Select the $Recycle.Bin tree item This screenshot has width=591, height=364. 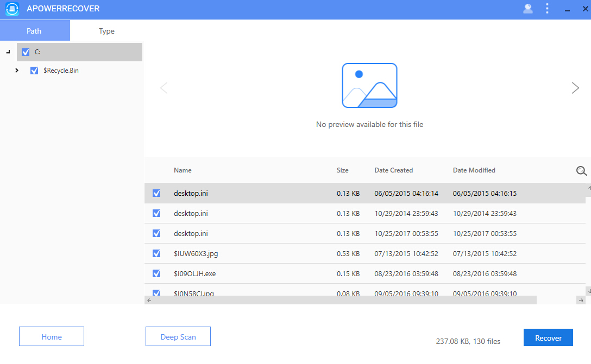(x=61, y=71)
